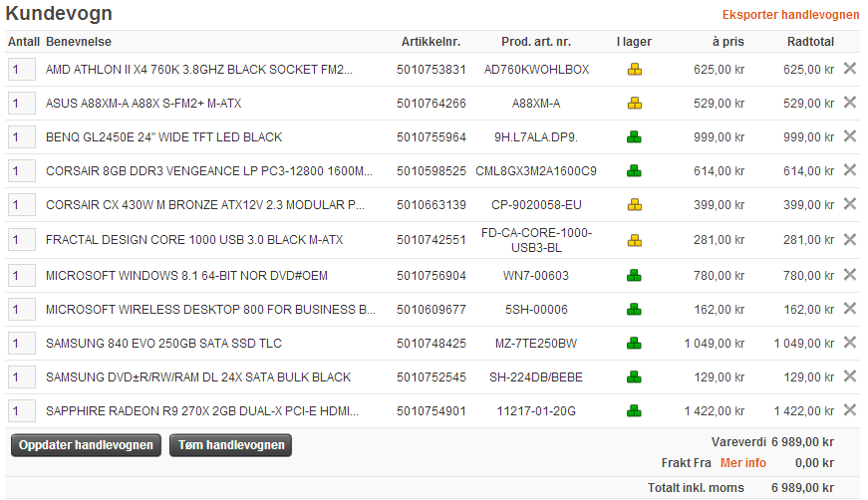Click green stock icon for Corsair 8GB DDR3
This screenshot has height=500, width=868.
635,171
